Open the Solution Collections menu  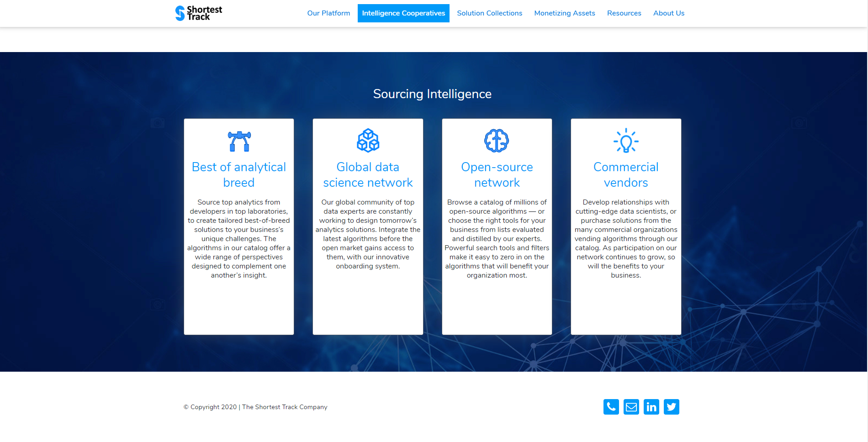click(489, 13)
